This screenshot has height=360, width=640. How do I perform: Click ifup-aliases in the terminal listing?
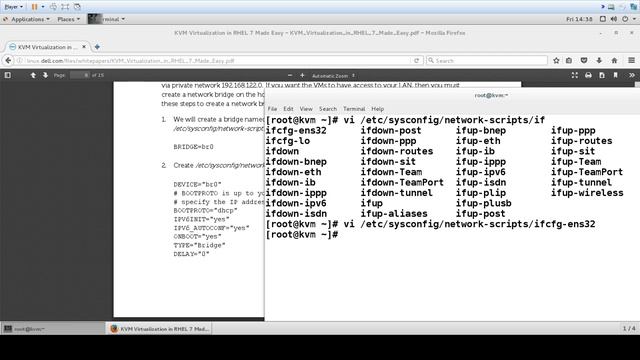point(394,214)
